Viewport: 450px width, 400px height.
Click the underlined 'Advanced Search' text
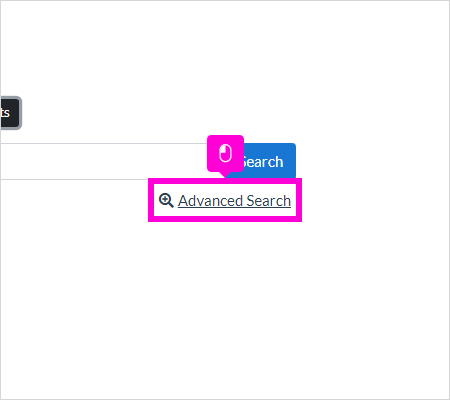point(234,201)
